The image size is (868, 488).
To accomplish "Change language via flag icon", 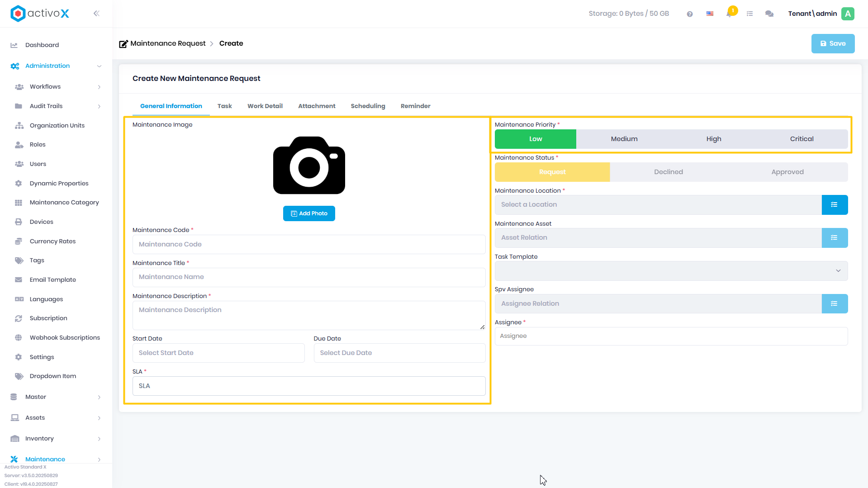I will (x=710, y=14).
